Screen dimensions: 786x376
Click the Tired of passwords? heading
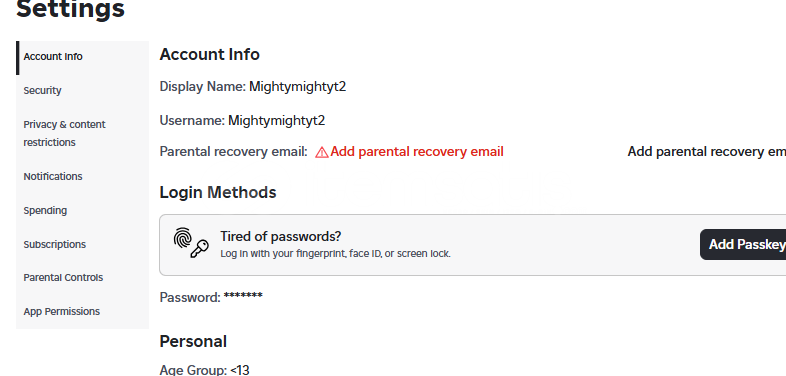[281, 237]
